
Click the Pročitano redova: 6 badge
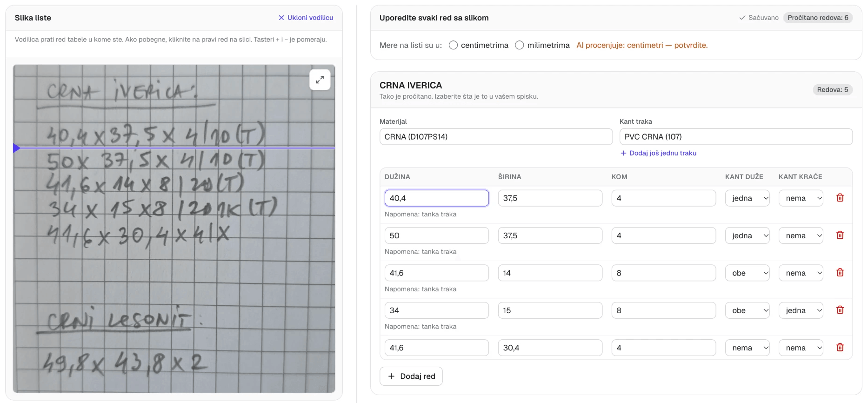tap(818, 18)
